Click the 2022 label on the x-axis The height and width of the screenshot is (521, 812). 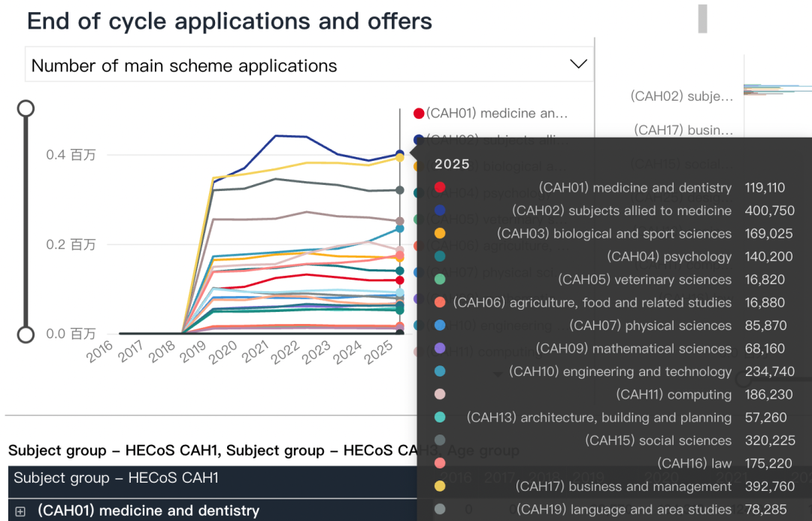[286, 352]
